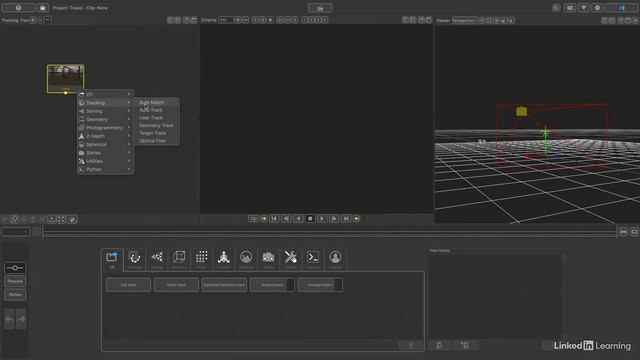
Task: Click on the timeline scrub bar
Action: pos(330,233)
